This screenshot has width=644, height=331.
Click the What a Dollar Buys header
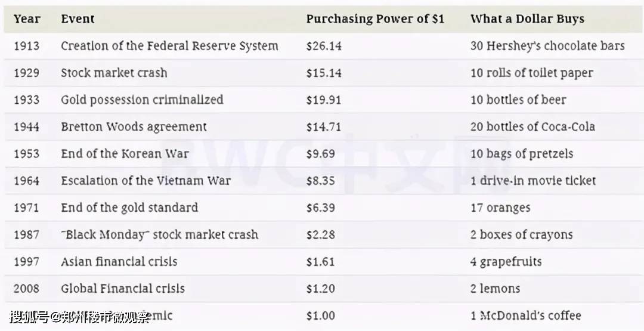pyautogui.click(x=527, y=19)
